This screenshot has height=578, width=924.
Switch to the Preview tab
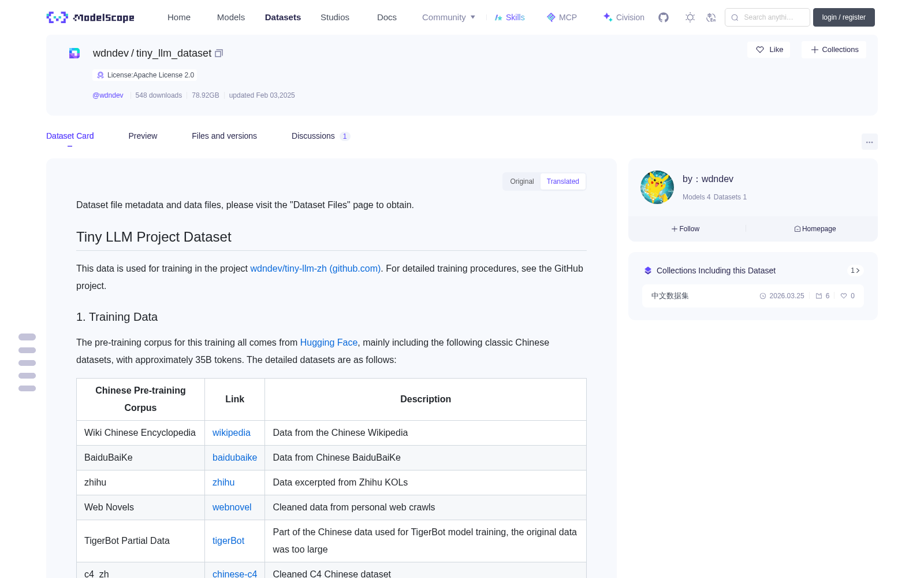click(143, 136)
